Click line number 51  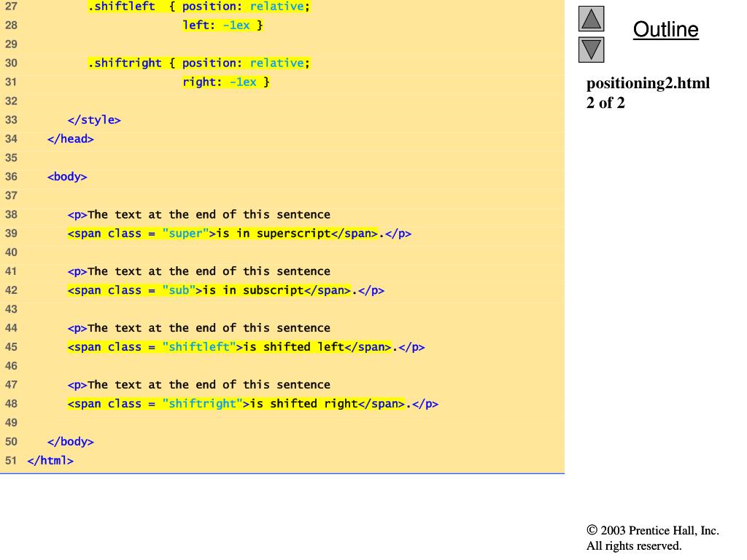click(11, 461)
